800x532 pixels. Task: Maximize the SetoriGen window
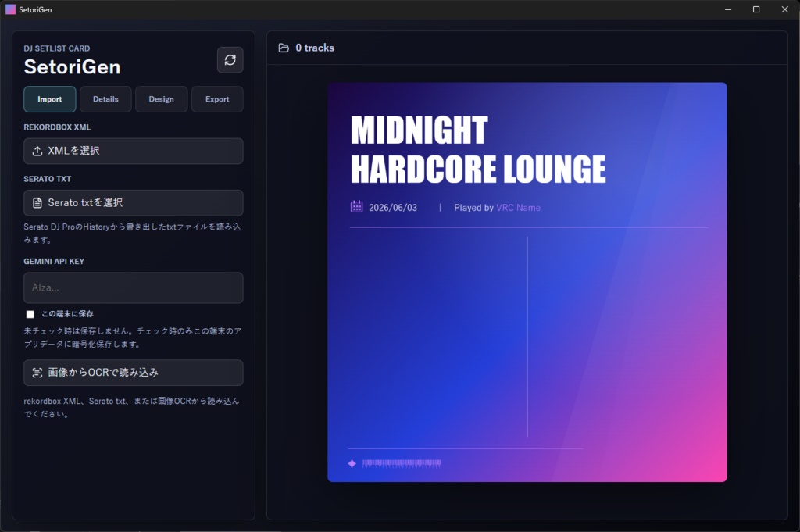point(756,9)
